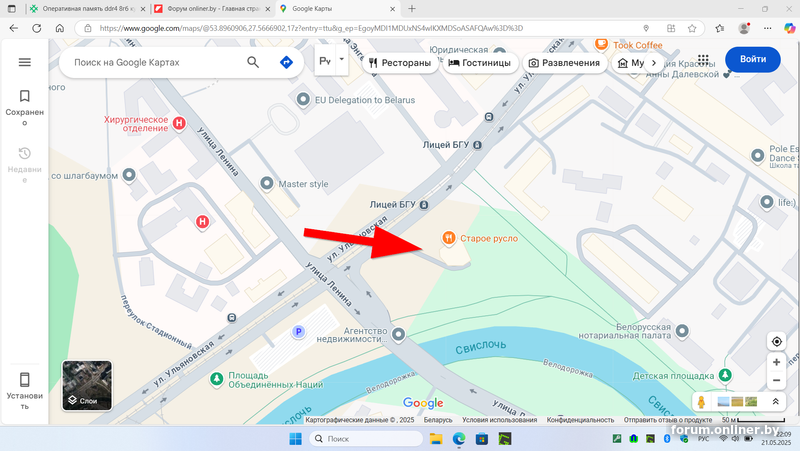The image size is (800, 451).
Task: Select the Took Coffee pin
Action: click(x=602, y=45)
